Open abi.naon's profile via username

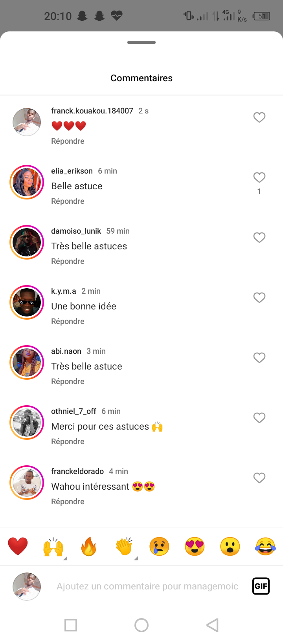[66, 351]
